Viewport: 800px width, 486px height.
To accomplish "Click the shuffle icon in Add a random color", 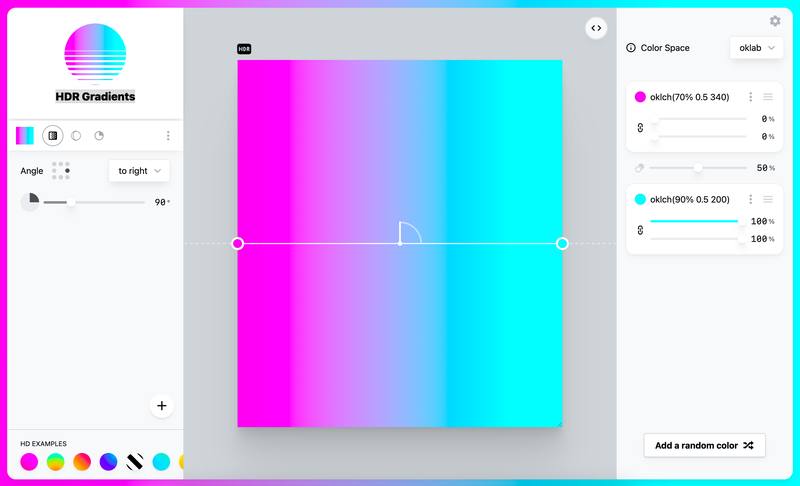I will click(748, 445).
